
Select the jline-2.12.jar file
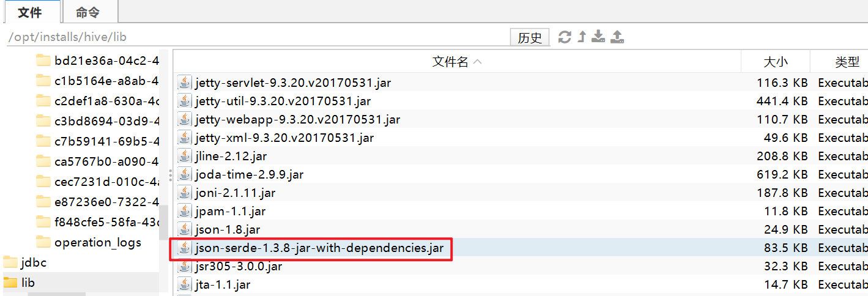click(231, 156)
